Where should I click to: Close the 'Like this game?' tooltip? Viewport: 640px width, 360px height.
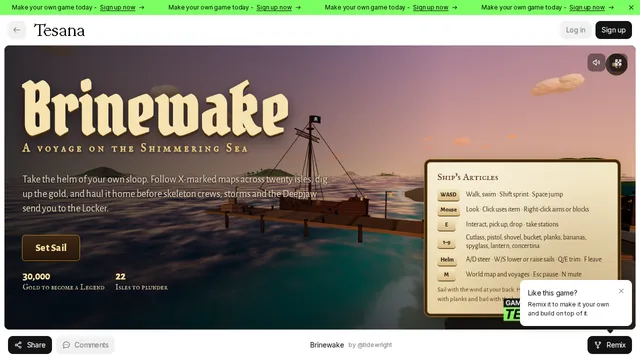[x=621, y=291]
